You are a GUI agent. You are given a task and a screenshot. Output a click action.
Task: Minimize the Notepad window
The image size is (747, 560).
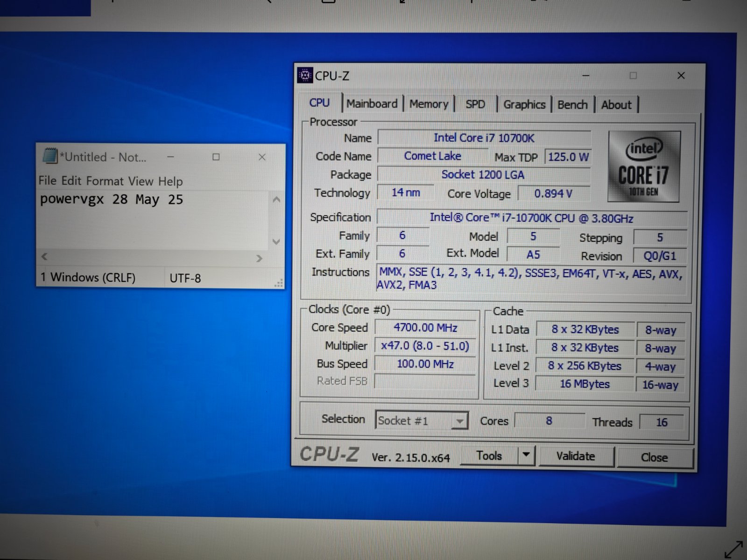171,157
